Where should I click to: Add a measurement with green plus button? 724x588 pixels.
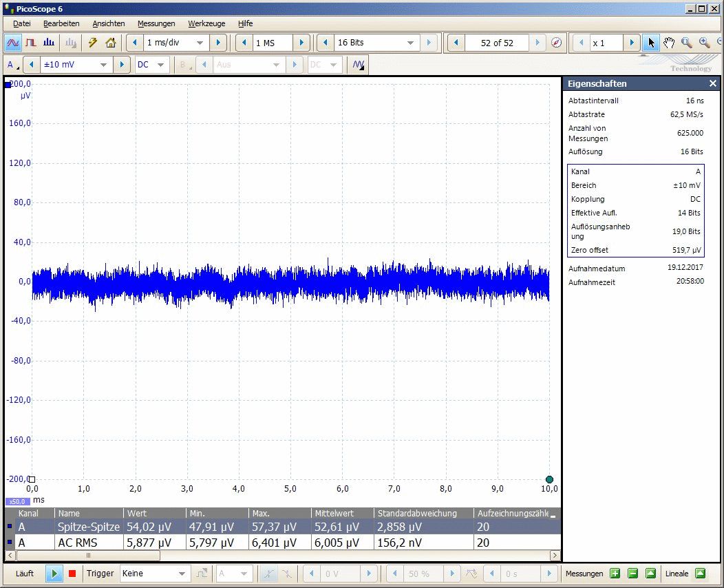point(615,574)
